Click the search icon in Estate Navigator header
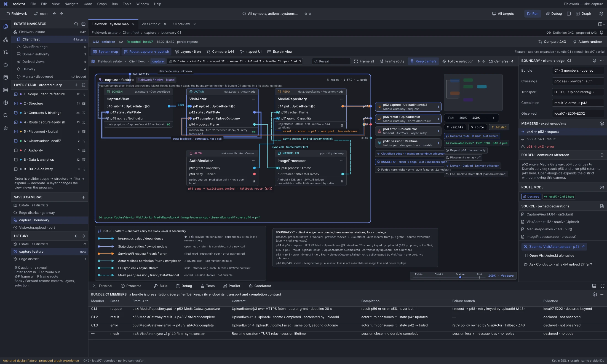Screen dimensions: 607x364 pos(76,24)
